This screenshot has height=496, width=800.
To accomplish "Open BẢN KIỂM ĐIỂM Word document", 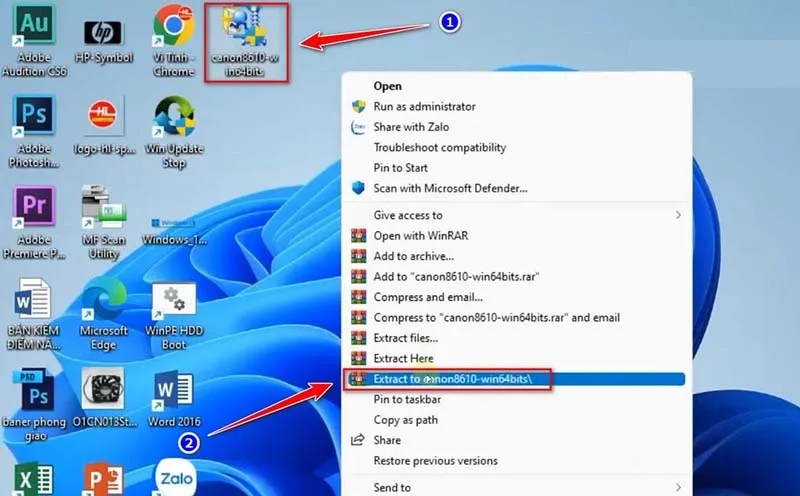I will point(34,314).
